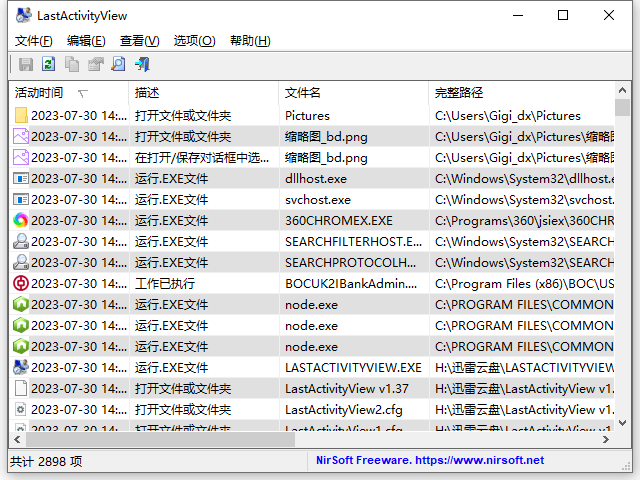Open the 编辑(E) menu
Image resolution: width=640 pixels, height=480 pixels.
pyautogui.click(x=86, y=41)
